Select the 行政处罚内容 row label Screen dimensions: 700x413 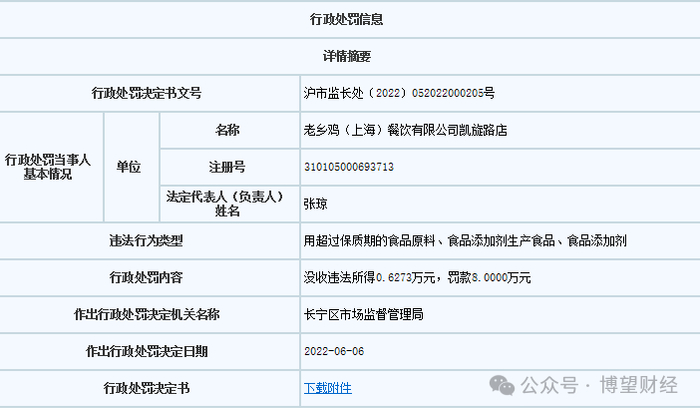coord(146,277)
